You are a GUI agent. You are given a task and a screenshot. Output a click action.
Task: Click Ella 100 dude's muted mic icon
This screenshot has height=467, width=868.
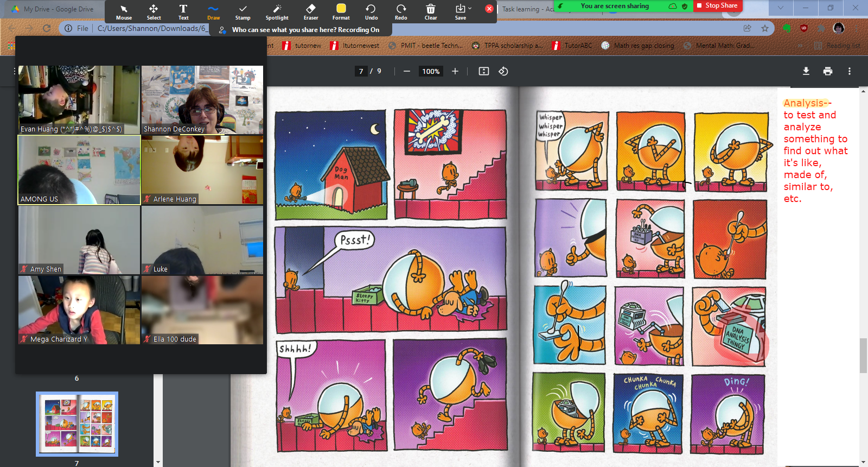click(147, 339)
